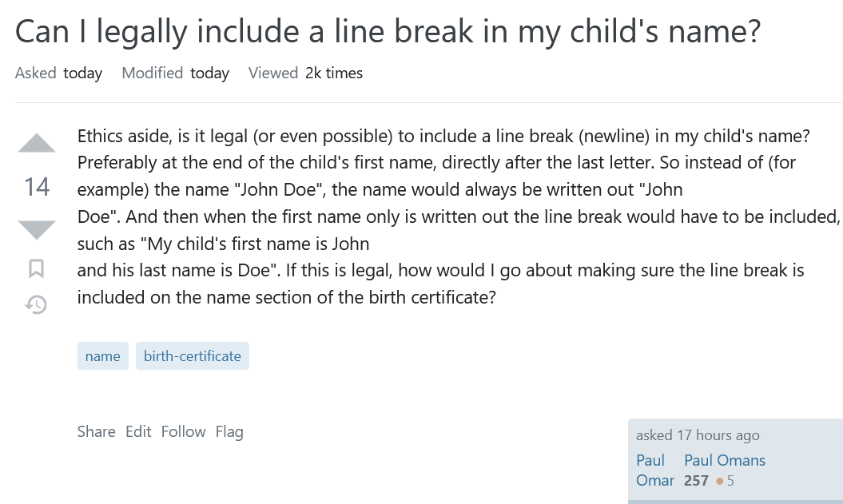This screenshot has width=843, height=504.
Task: Open the post activity history icon
Action: click(x=37, y=304)
